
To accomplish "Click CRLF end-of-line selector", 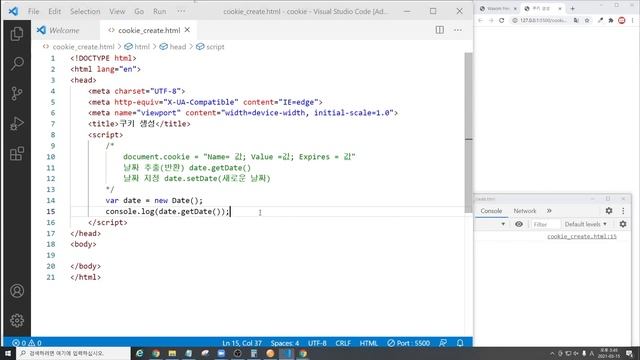I will click(343, 343).
